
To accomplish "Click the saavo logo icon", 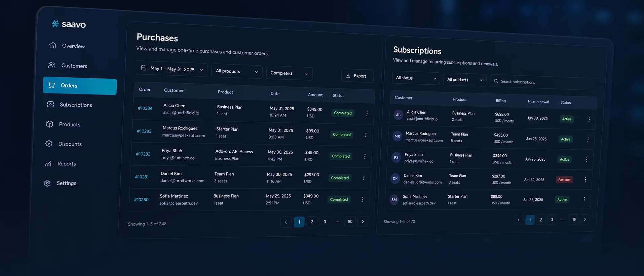I will click(55, 23).
